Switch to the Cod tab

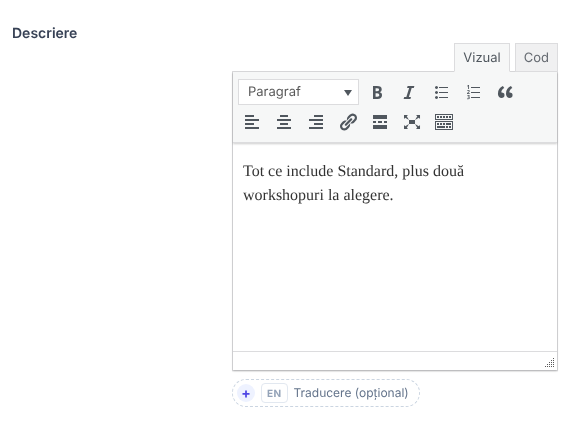point(536,58)
